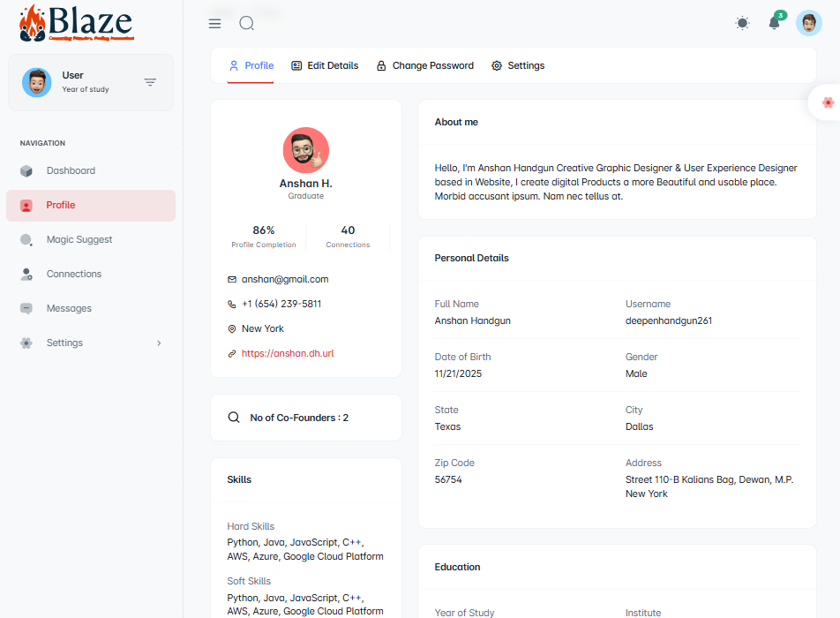Expand the user card filter icon
Viewport: 840px width, 618px height.
coord(150,82)
